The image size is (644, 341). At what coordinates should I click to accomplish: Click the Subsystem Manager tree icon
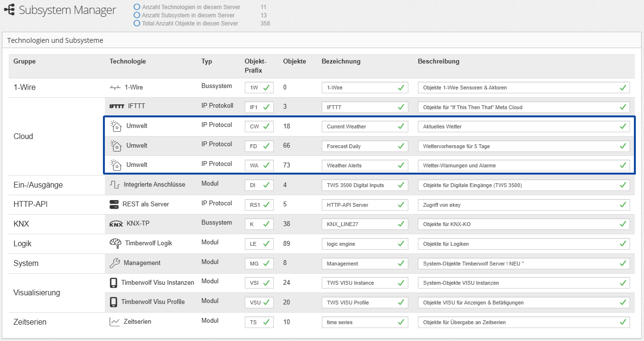tap(9, 10)
